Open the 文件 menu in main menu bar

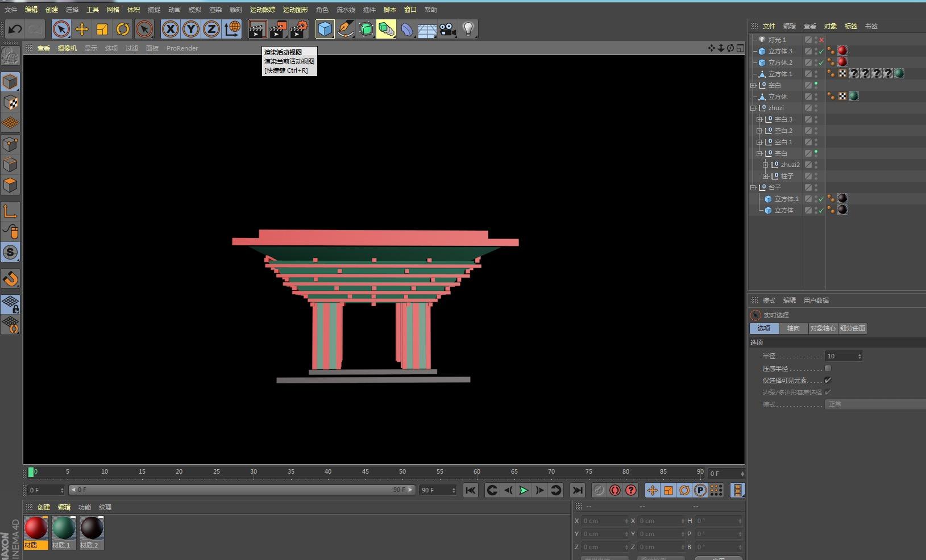tap(11, 10)
